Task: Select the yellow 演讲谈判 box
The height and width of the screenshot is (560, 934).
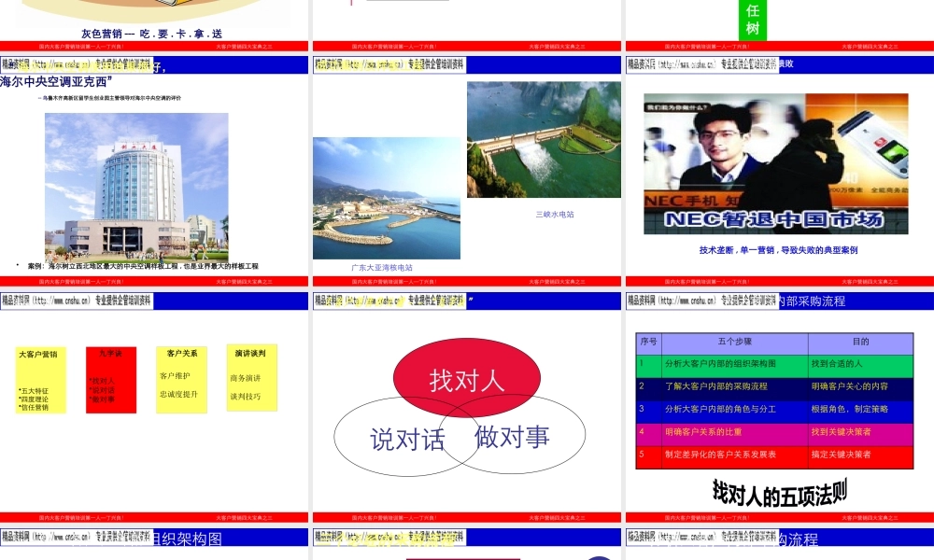Action: [252, 378]
